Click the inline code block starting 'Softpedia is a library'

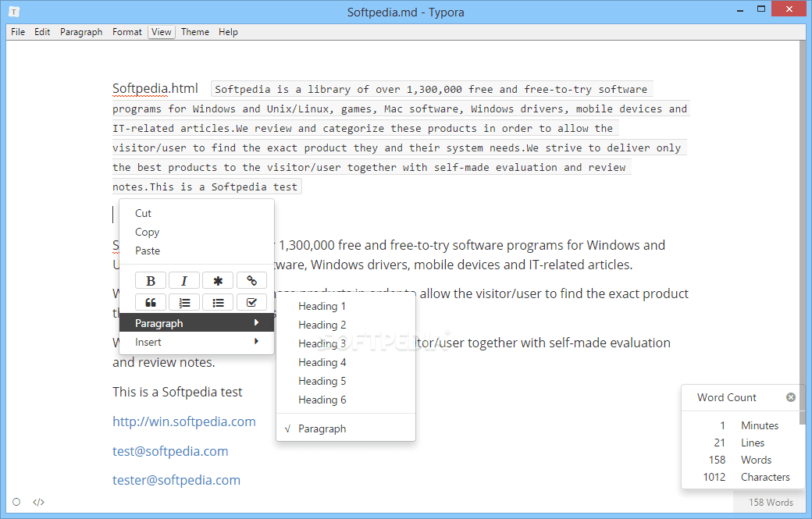400,137
